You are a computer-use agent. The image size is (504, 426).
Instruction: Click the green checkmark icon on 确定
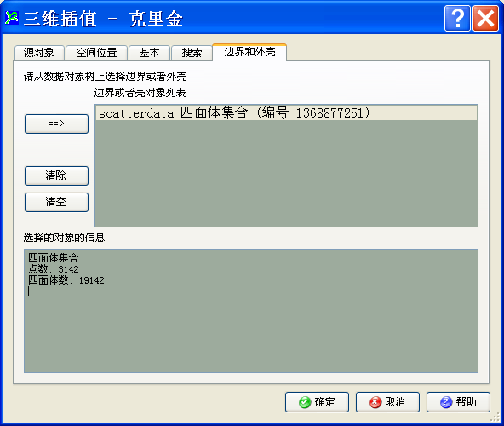[x=305, y=402]
